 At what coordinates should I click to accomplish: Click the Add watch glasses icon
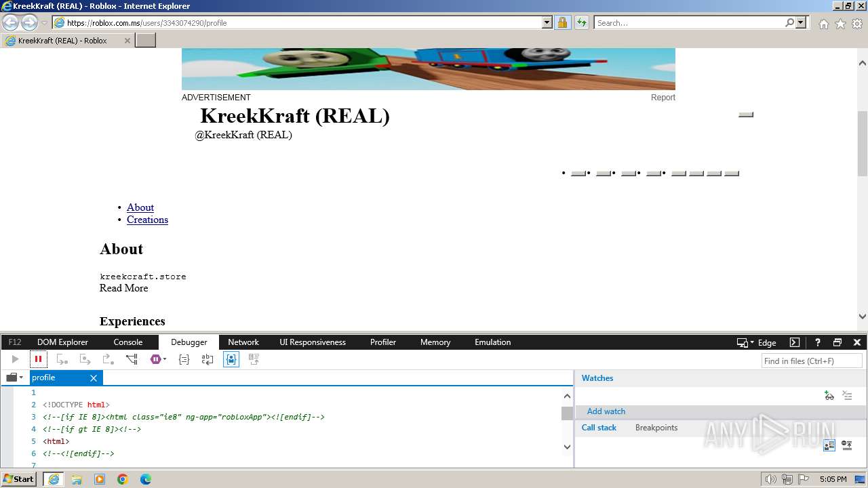(829, 395)
